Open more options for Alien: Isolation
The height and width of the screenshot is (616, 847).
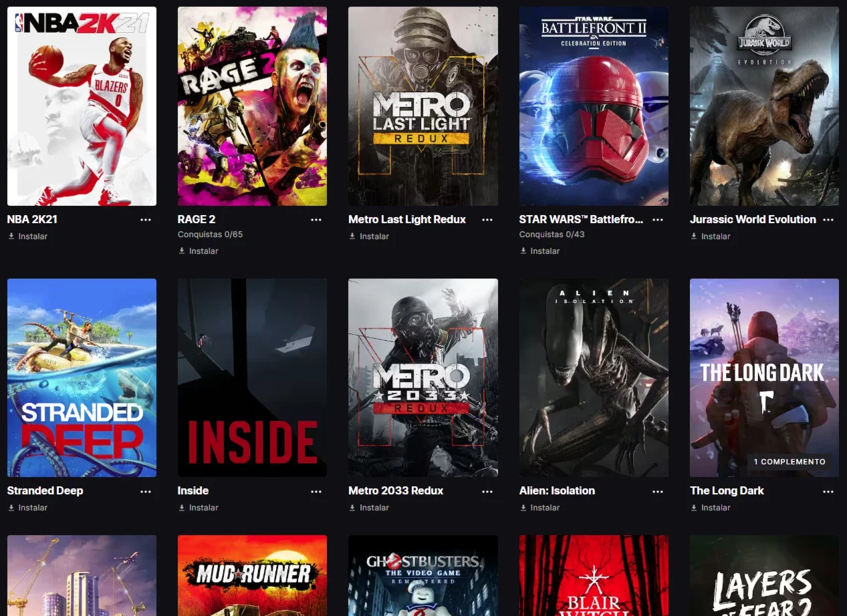658,491
